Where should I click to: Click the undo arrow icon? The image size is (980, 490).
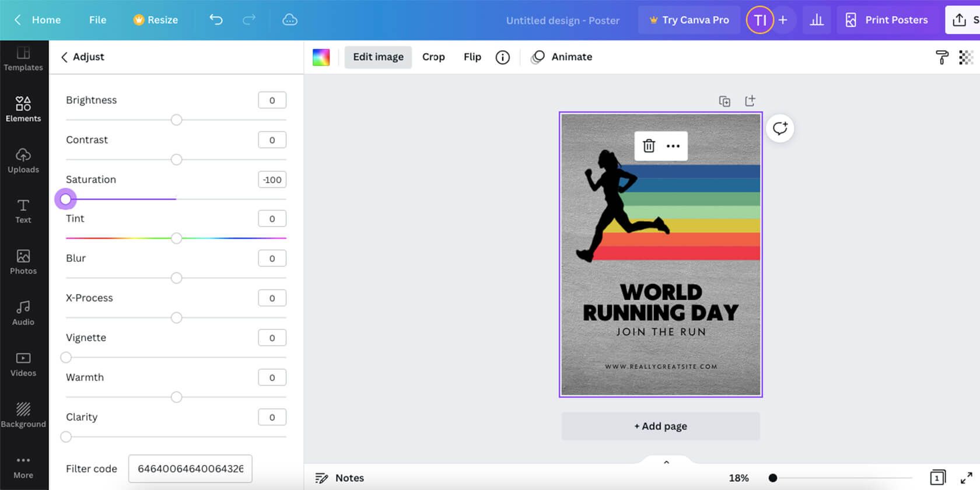(216, 20)
